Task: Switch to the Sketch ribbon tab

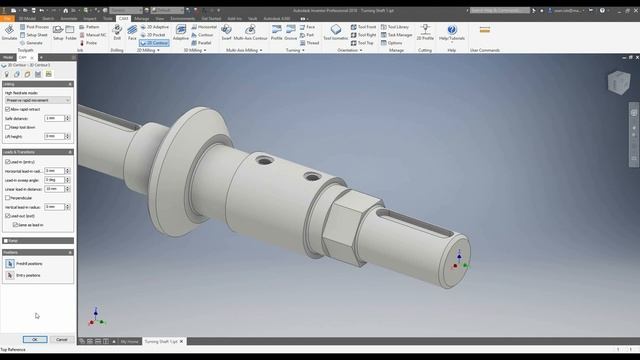Action: click(48, 18)
